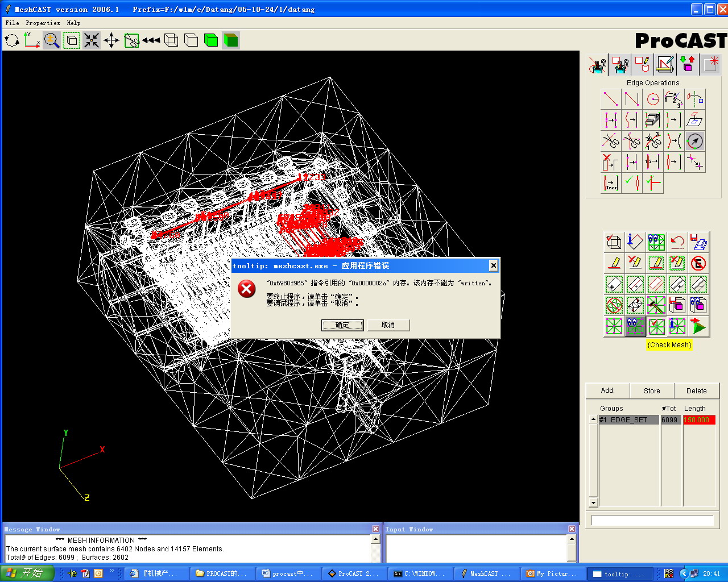This screenshot has width=728, height=582.
Task: Open the Properties menu
Action: coord(43,23)
